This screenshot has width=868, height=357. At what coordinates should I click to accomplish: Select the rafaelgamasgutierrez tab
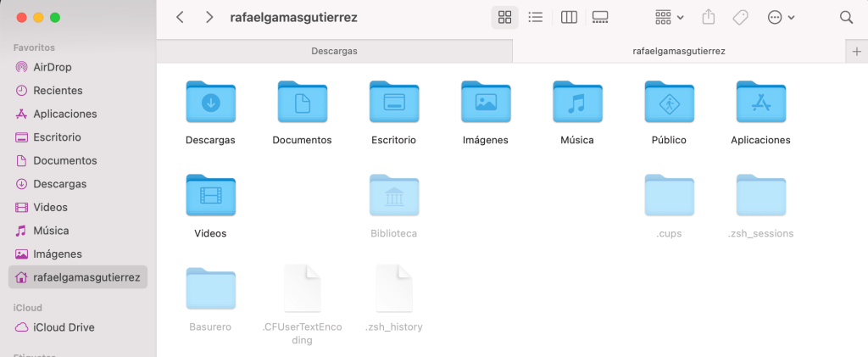(x=678, y=51)
